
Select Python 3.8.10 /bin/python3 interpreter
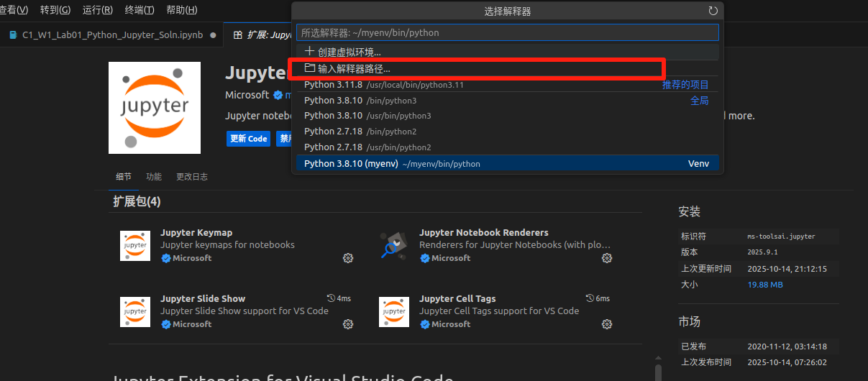coord(507,101)
